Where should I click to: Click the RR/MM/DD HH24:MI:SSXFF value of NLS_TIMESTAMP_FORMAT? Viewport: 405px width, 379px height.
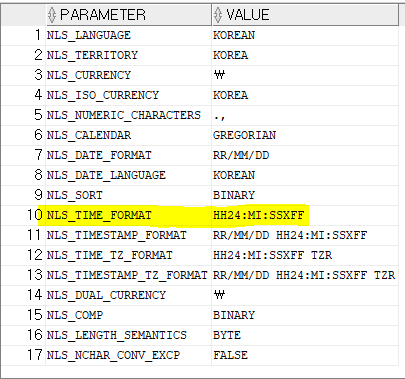(305, 235)
